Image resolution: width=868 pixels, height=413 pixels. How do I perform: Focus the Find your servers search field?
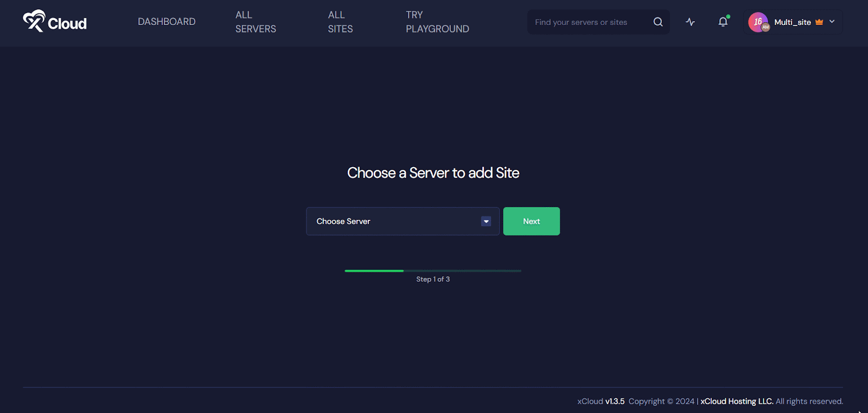coord(589,22)
